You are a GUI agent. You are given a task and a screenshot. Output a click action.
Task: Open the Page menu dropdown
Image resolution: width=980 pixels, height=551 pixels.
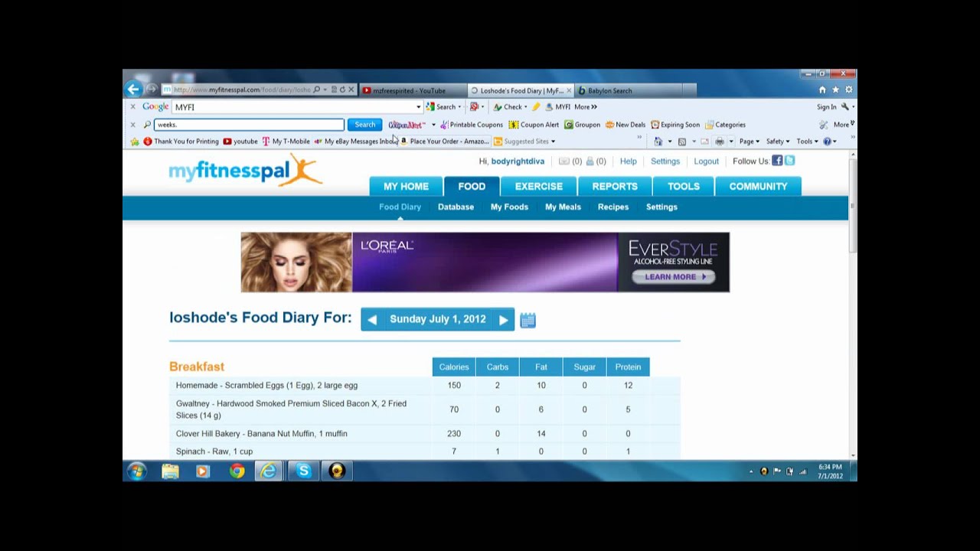(749, 142)
